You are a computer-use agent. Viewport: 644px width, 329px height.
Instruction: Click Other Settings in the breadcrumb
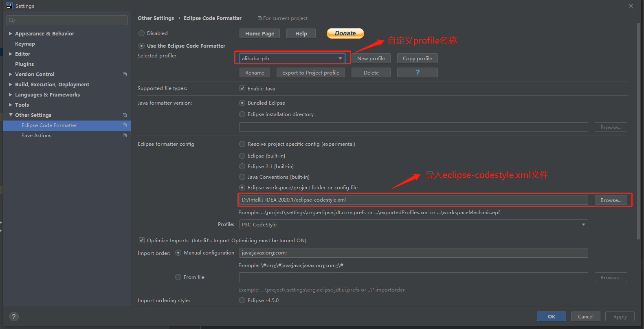tap(156, 18)
